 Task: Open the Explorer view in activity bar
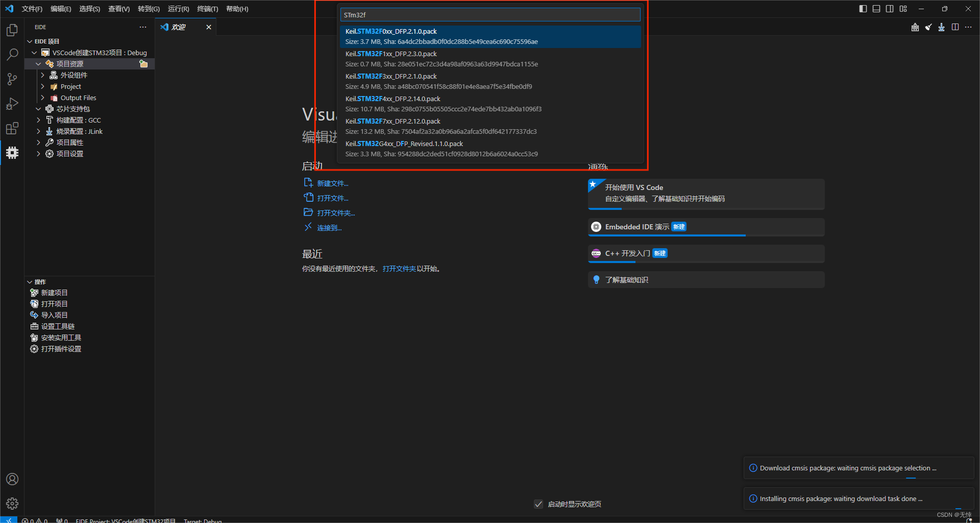tap(12, 31)
